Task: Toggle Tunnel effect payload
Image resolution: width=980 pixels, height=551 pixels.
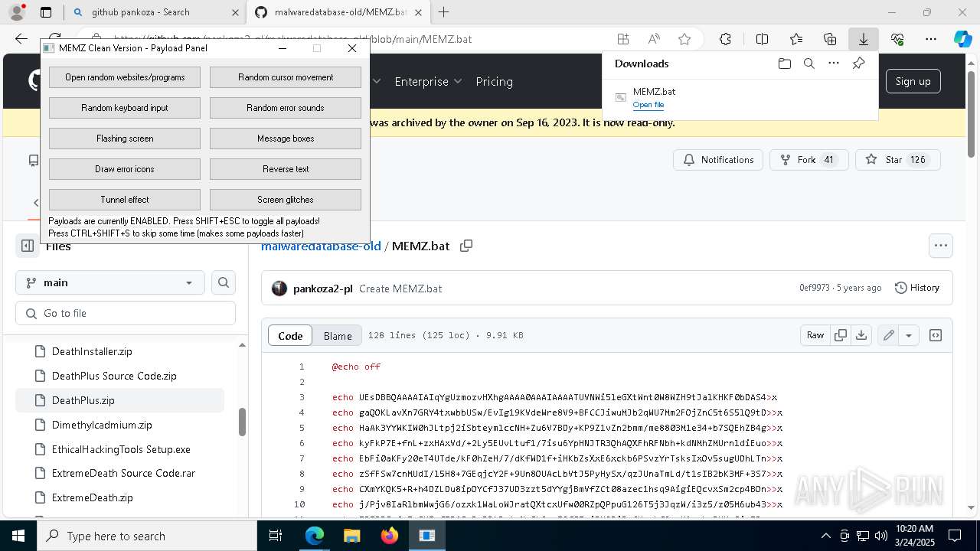Action: [125, 200]
